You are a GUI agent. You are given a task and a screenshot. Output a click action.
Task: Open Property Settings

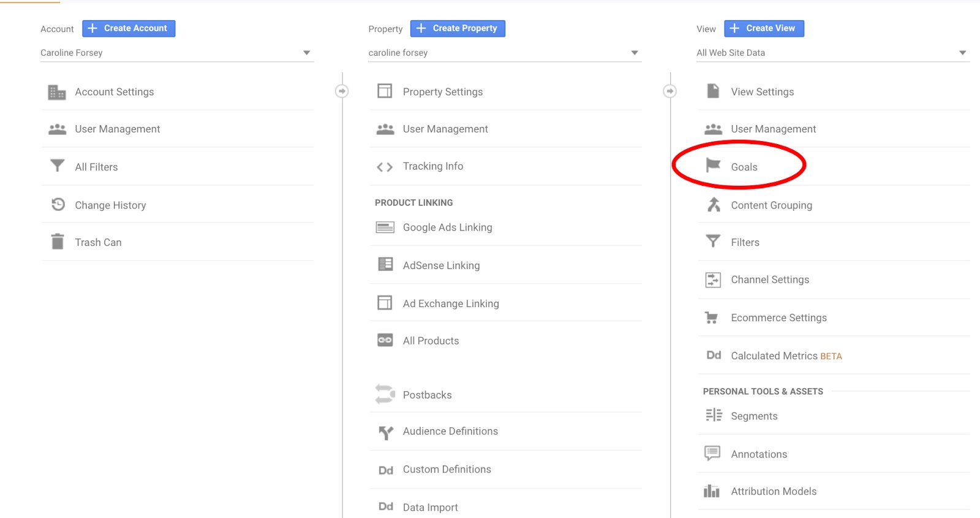(442, 92)
